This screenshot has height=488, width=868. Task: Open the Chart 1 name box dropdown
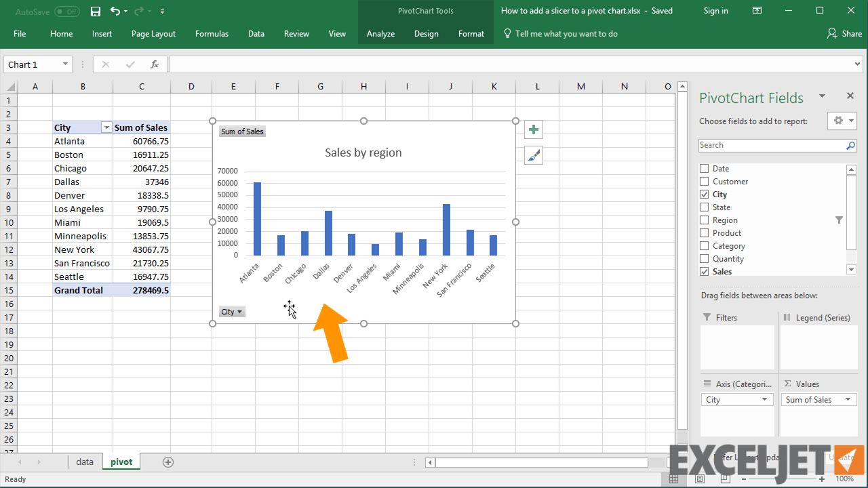coord(64,64)
